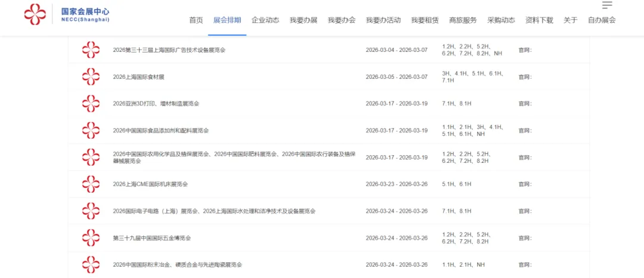644x278 pixels.
Task: Click logo icon beside 2026国际电子电路（上海）展览会
Action: coord(91,211)
